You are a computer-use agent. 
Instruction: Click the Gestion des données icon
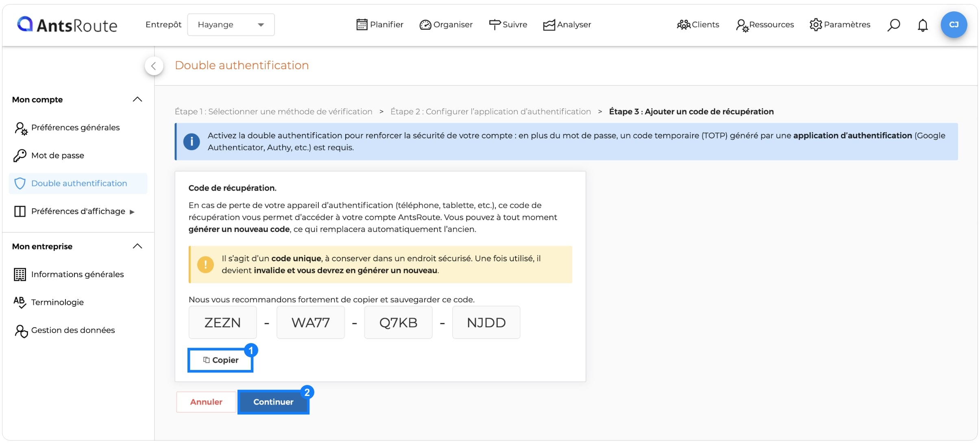21,331
